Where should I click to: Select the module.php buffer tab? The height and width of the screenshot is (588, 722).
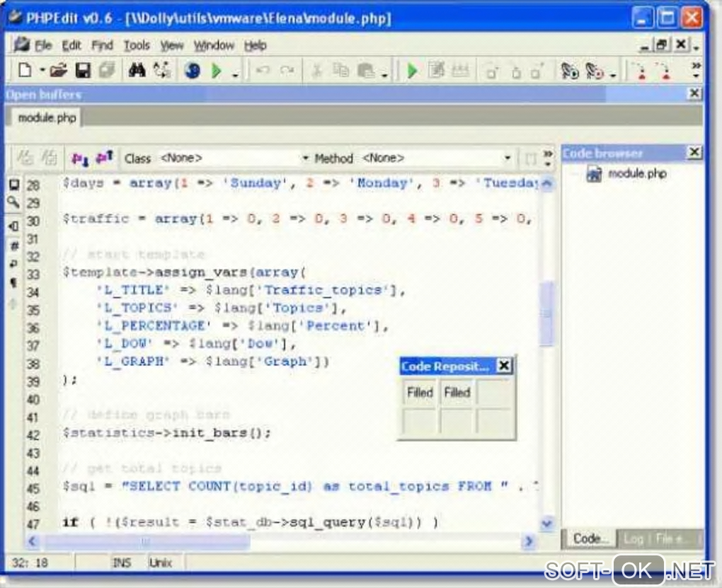[46, 117]
